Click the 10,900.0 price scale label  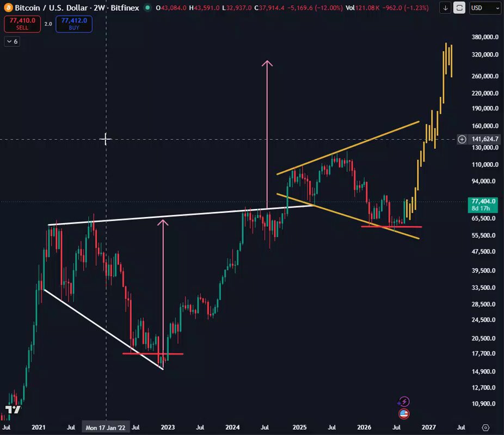[x=483, y=403]
